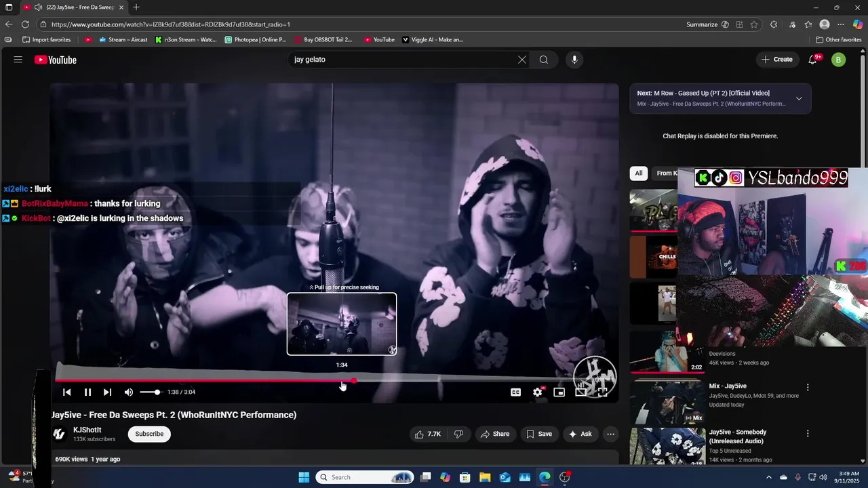868x488 pixels.
Task: Reload the current page
Action: click(26, 24)
